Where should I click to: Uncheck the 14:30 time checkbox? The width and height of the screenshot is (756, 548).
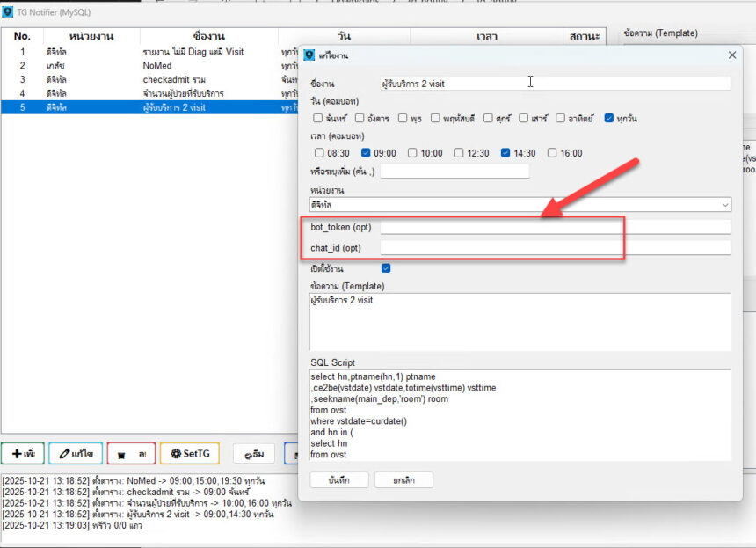505,153
